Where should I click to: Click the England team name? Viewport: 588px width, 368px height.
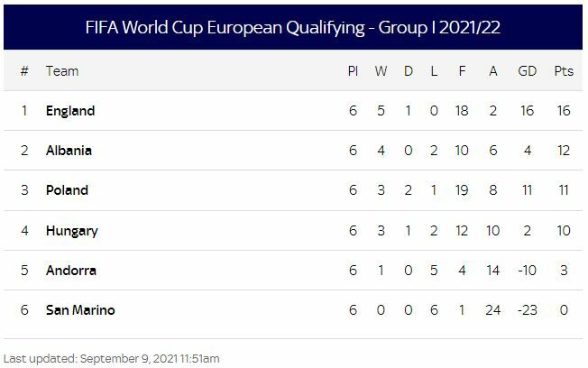[70, 111]
